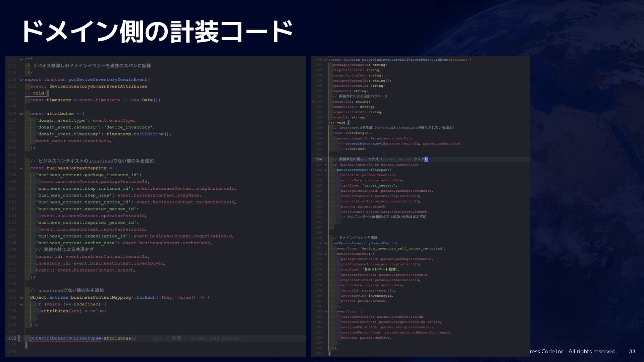644x362 pixels.
Task: Remove the red breakpoint at line 243
Action: (313, 102)
